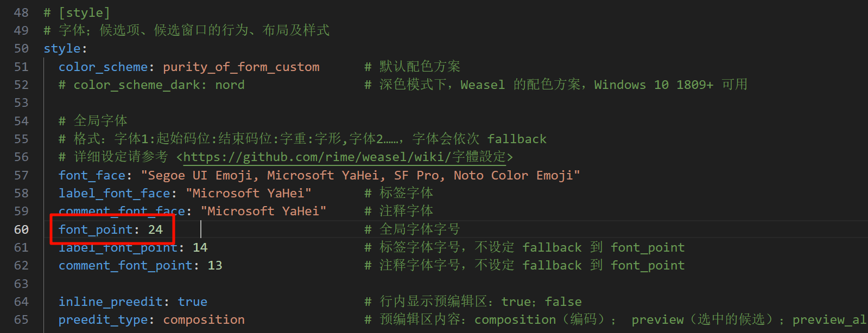Click comment_font_point value 13
Screen dimensions: 868x333
(x=215, y=265)
